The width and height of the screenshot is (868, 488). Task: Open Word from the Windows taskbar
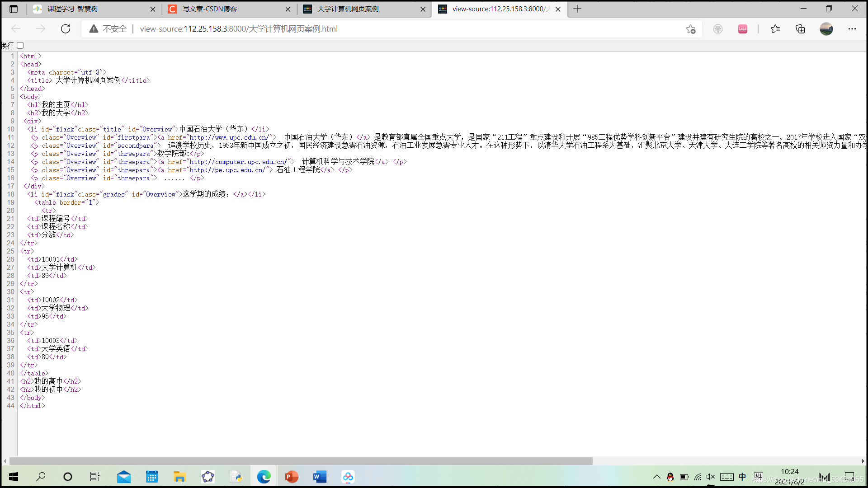point(320,477)
